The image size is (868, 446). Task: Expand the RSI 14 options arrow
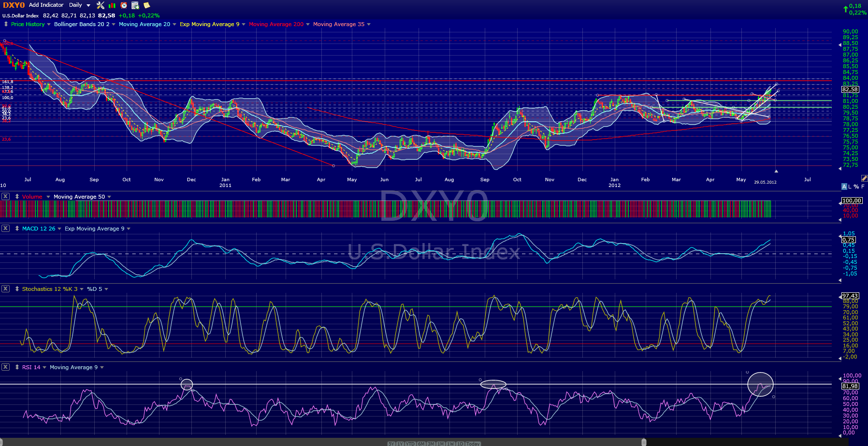(44, 368)
